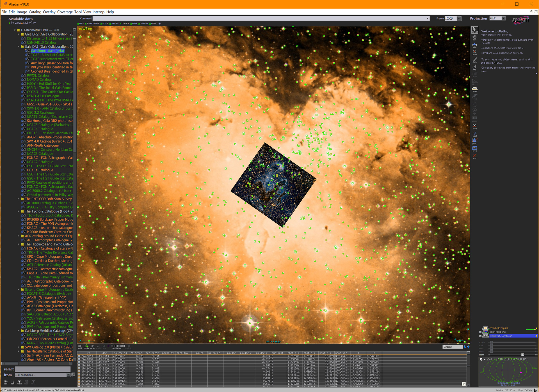Pick the dist measurement tool
The image size is (539, 392).
pyautogui.click(x=474, y=45)
